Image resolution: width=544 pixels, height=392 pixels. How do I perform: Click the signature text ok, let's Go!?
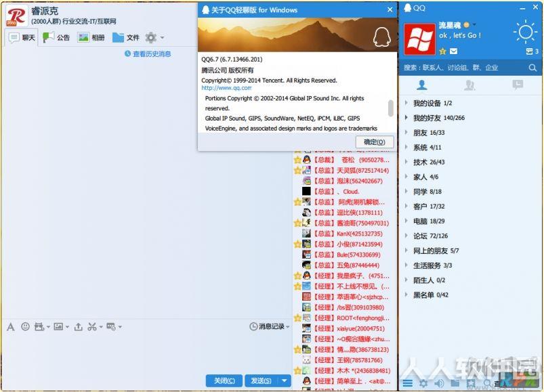(460, 35)
